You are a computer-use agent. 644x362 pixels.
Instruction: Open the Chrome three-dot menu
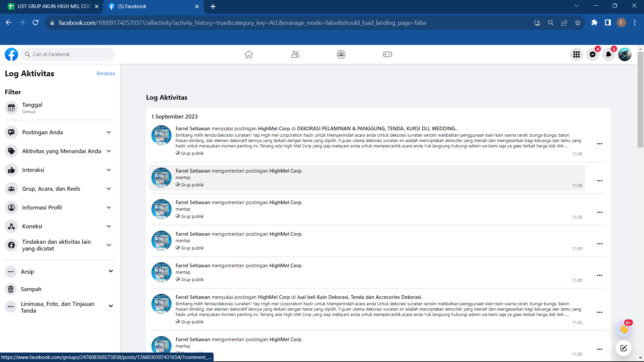click(635, 23)
